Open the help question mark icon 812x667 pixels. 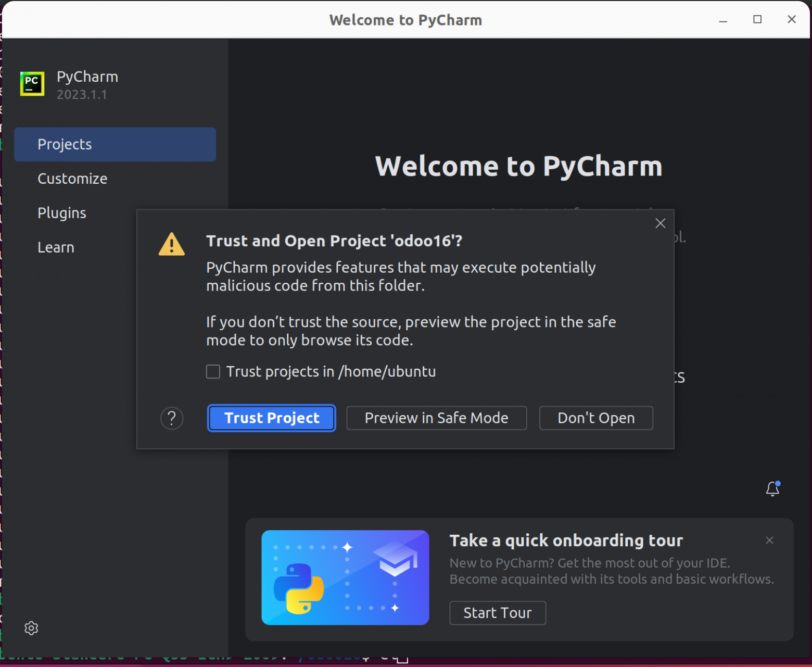(x=172, y=418)
